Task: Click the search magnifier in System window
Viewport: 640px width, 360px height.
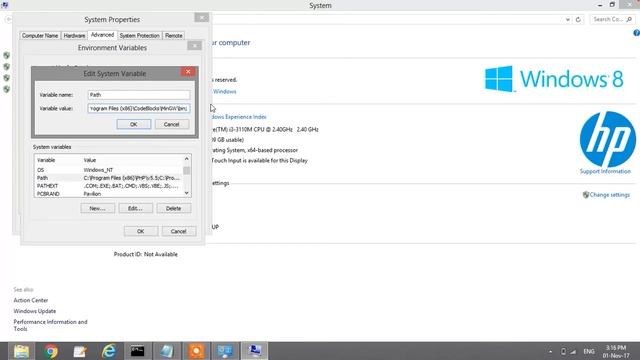Action: [x=629, y=19]
